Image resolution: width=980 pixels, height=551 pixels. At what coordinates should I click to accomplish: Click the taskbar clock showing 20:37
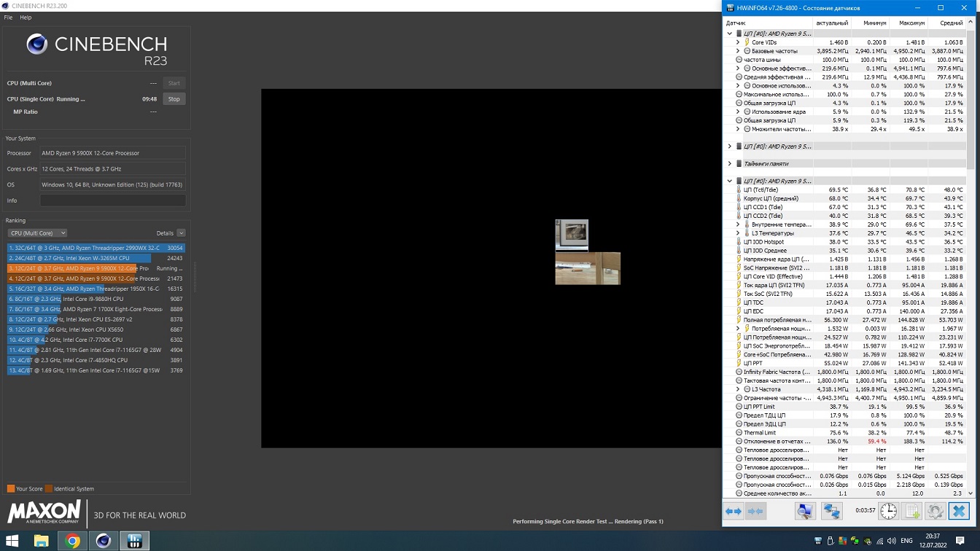click(x=933, y=541)
